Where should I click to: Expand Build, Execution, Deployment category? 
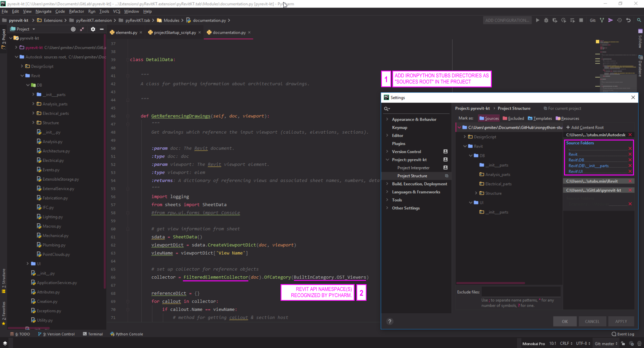point(387,184)
